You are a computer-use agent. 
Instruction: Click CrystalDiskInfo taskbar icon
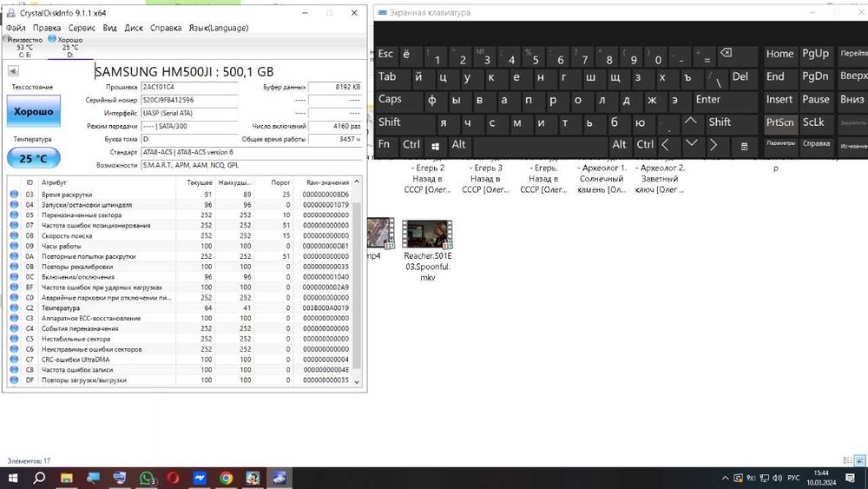click(x=279, y=478)
